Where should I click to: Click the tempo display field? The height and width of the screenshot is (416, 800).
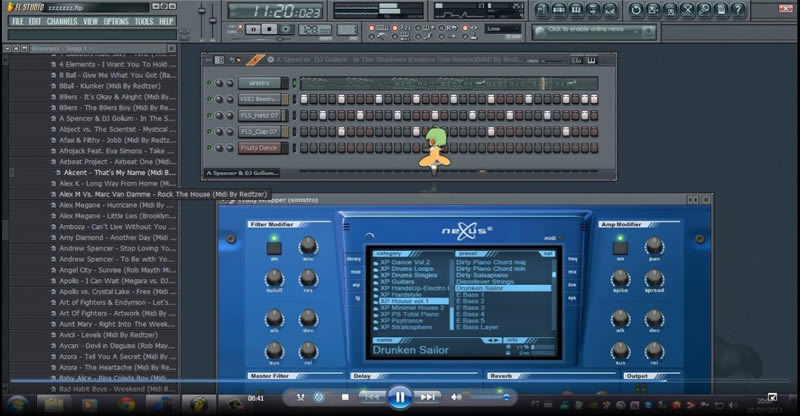click(x=315, y=30)
